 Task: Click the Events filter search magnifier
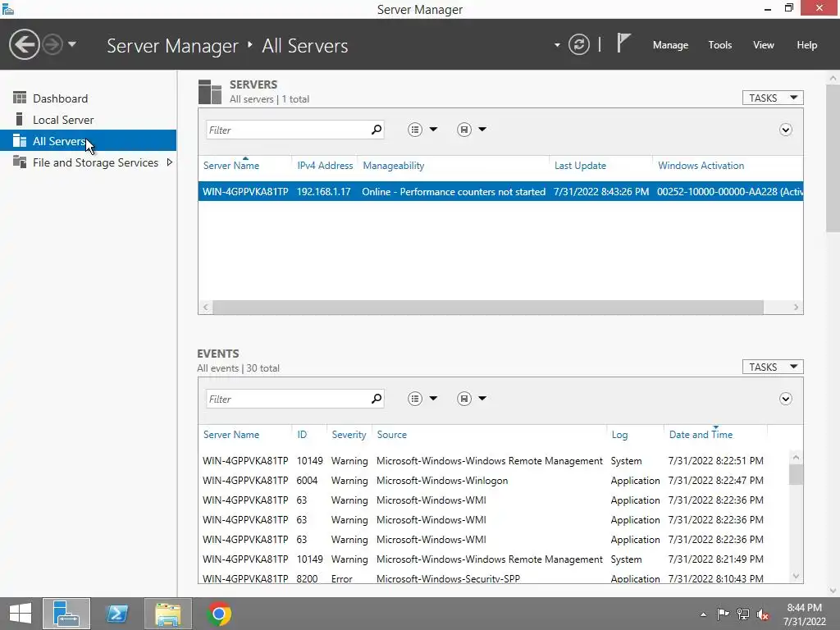click(377, 399)
